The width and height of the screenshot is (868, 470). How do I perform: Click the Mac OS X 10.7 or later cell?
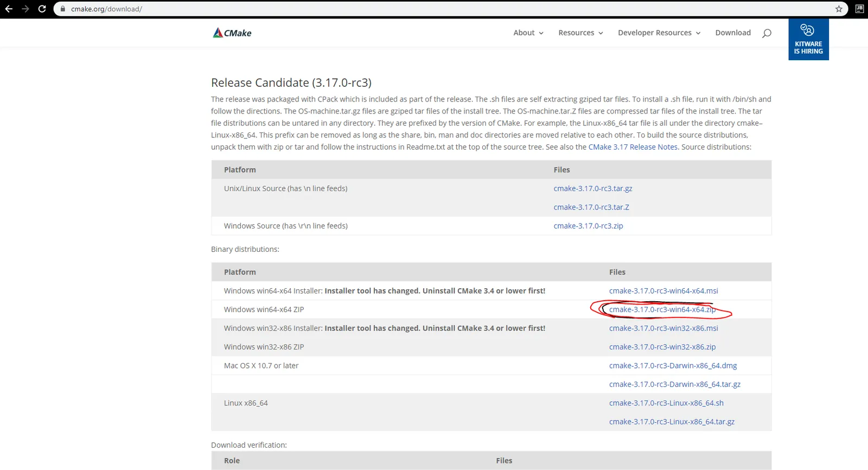261,366
